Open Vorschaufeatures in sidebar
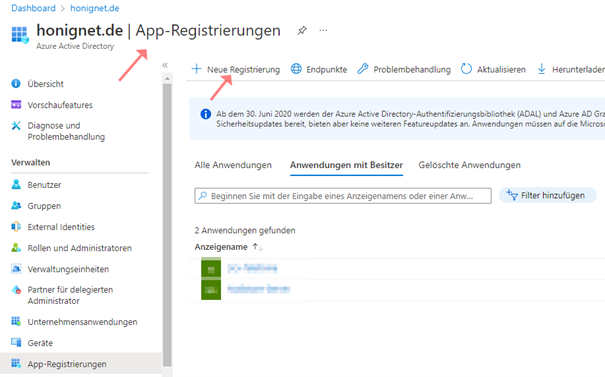 pyautogui.click(x=60, y=105)
